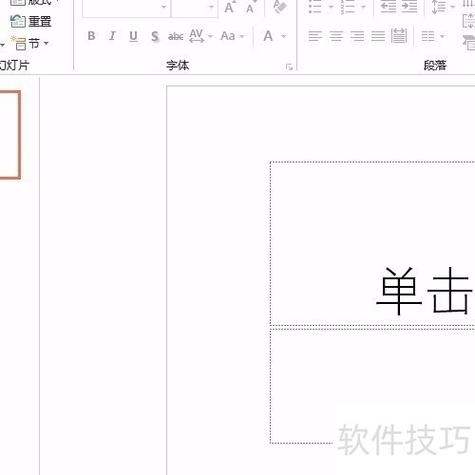Click the bullet list icon
This screenshot has height=475, width=475.
pyautogui.click(x=315, y=7)
